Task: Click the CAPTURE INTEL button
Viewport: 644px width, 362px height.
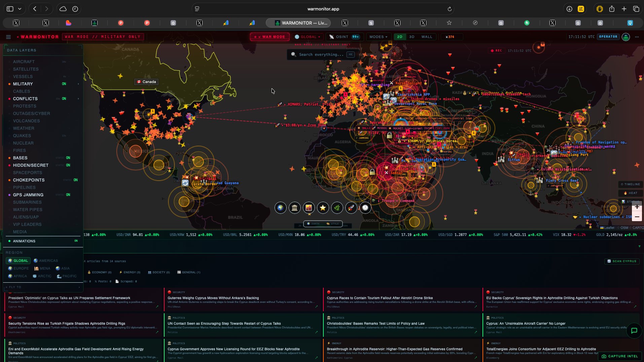Action: [x=620, y=356]
